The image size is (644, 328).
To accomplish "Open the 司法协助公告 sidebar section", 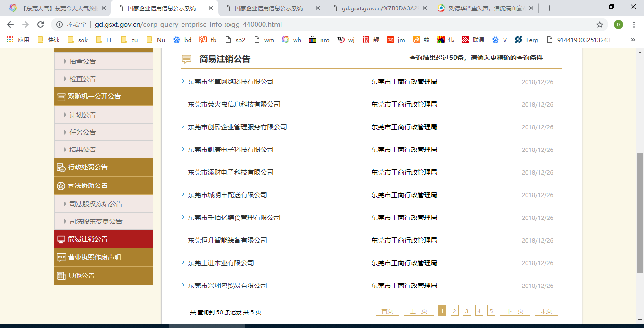I will click(104, 185).
